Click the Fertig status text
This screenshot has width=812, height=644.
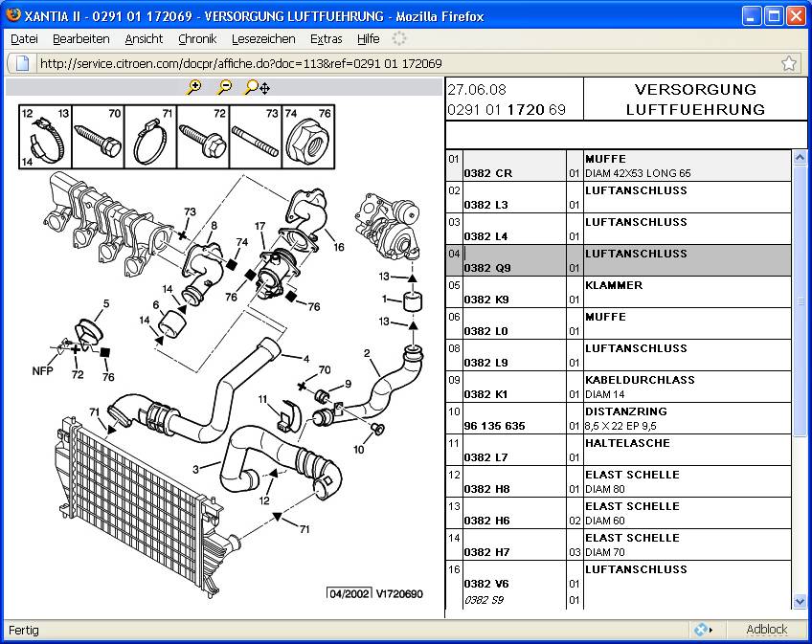(24, 630)
